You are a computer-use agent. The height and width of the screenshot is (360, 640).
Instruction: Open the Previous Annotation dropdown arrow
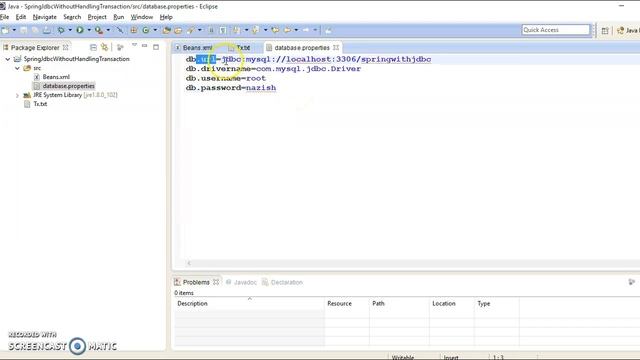pyautogui.click(x=265, y=30)
